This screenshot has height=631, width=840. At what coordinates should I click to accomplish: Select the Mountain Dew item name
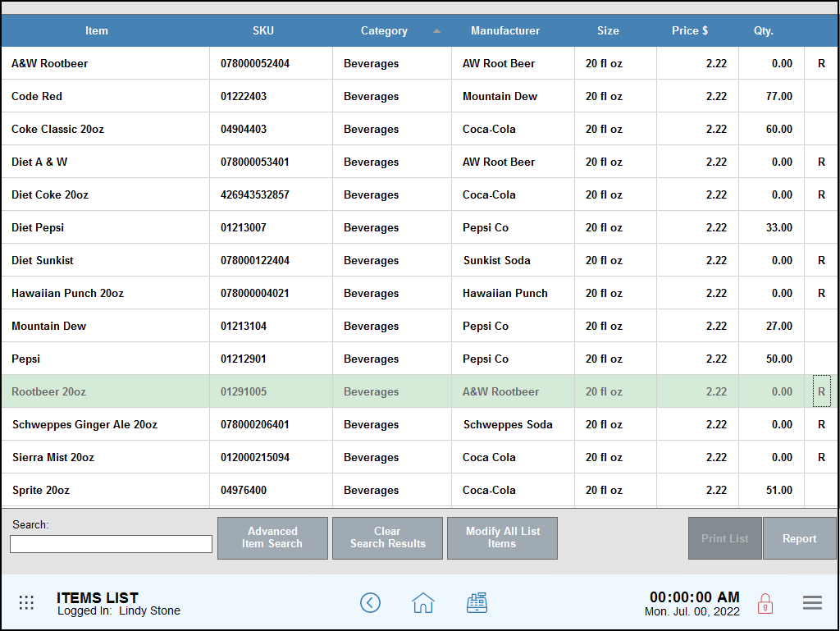click(x=48, y=326)
